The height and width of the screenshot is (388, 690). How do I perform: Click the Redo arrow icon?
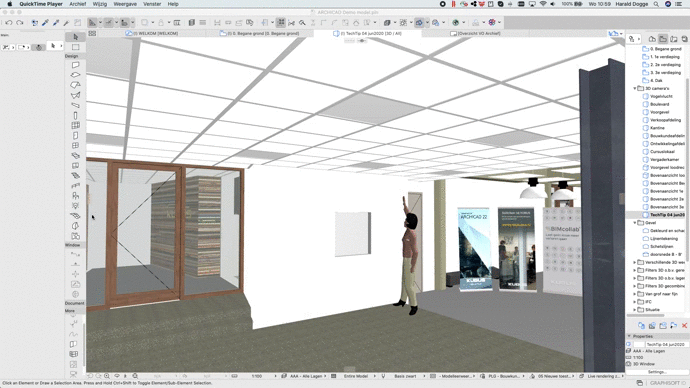pyautogui.click(x=19, y=22)
